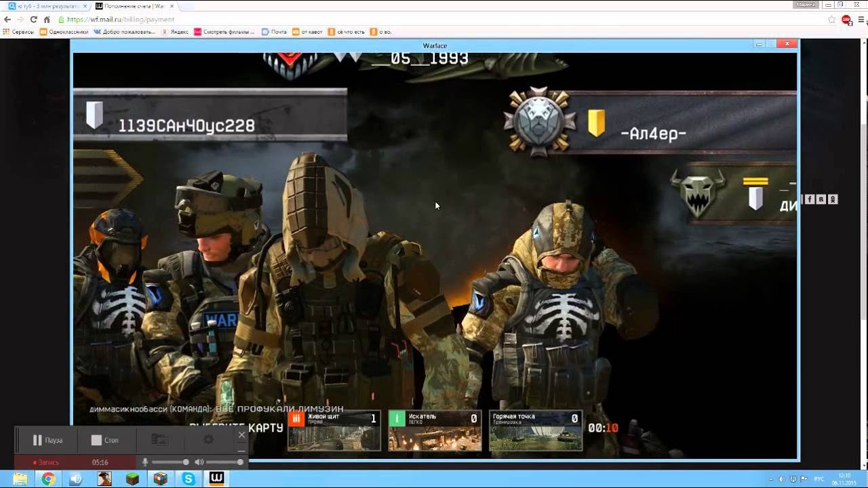Adjust the microphone volume slider
This screenshot has width=868, height=488.
click(170, 462)
